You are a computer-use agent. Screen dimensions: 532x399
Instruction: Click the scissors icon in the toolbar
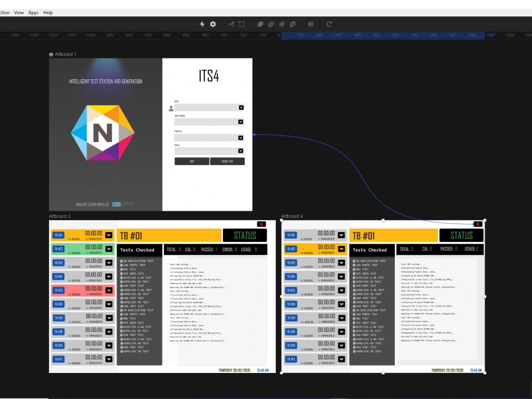click(231, 24)
